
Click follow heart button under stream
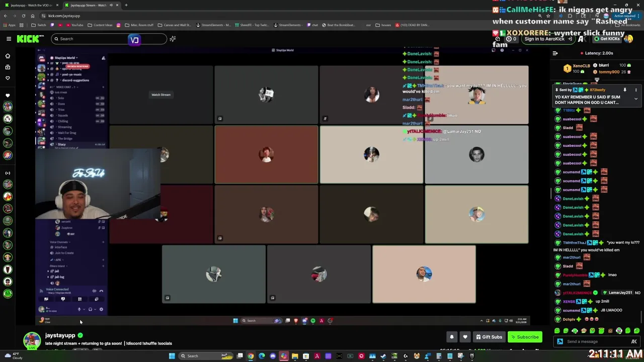click(465, 337)
